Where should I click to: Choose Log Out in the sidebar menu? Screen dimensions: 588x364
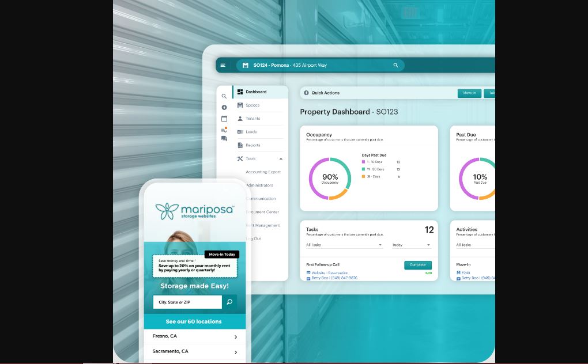click(x=253, y=238)
